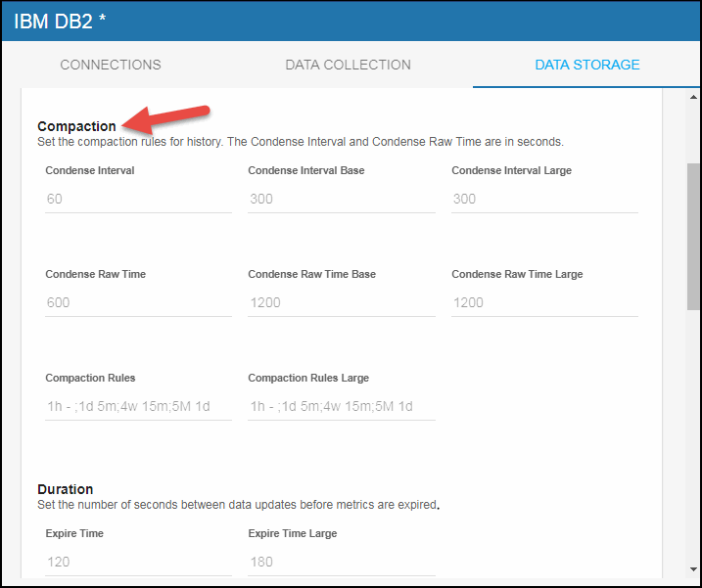Select the DATA STORAGE tab

pyautogui.click(x=586, y=65)
